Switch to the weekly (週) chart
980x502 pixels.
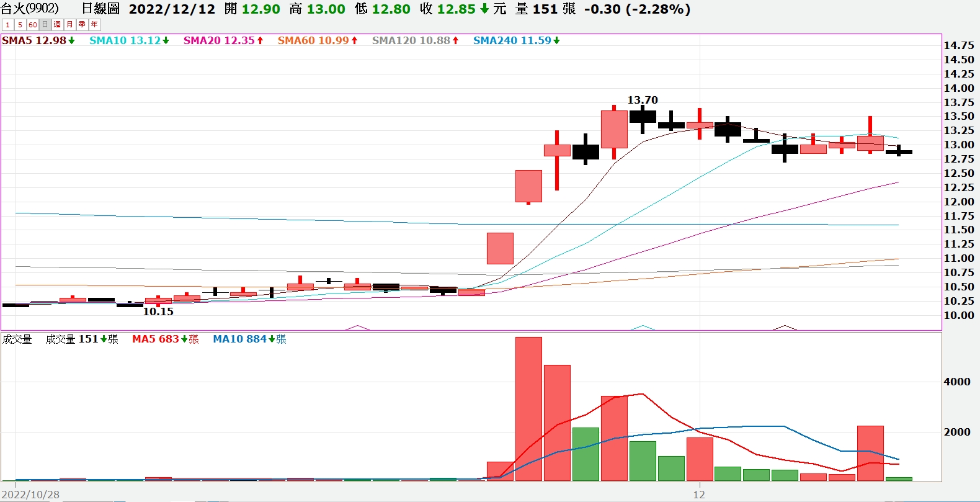click(x=57, y=25)
